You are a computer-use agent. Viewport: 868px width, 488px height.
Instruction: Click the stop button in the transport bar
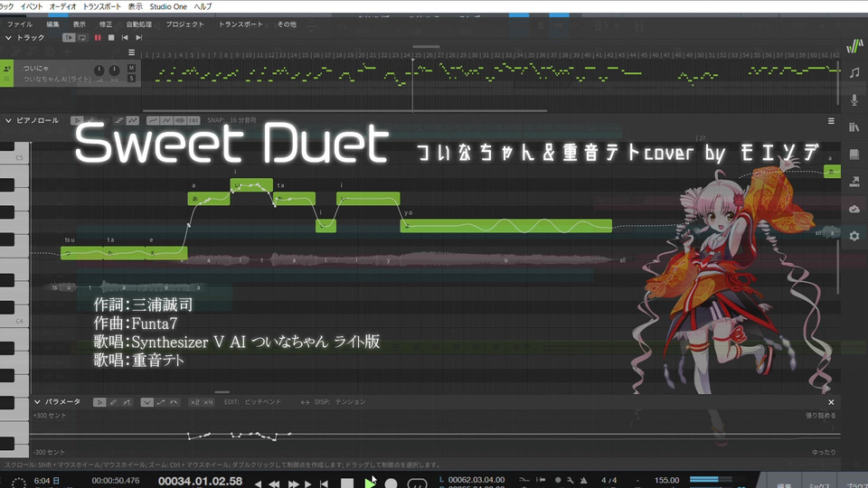point(347,483)
